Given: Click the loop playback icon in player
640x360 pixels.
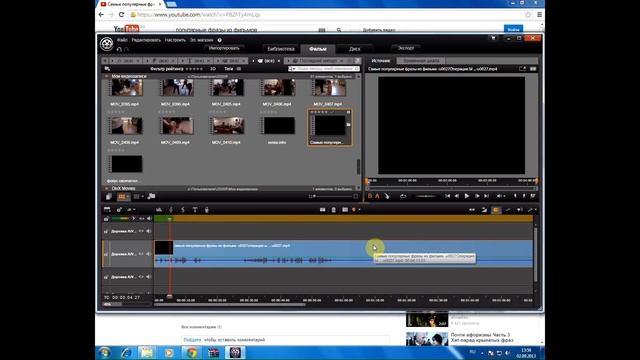Looking at the screenshot, I should pos(403,196).
